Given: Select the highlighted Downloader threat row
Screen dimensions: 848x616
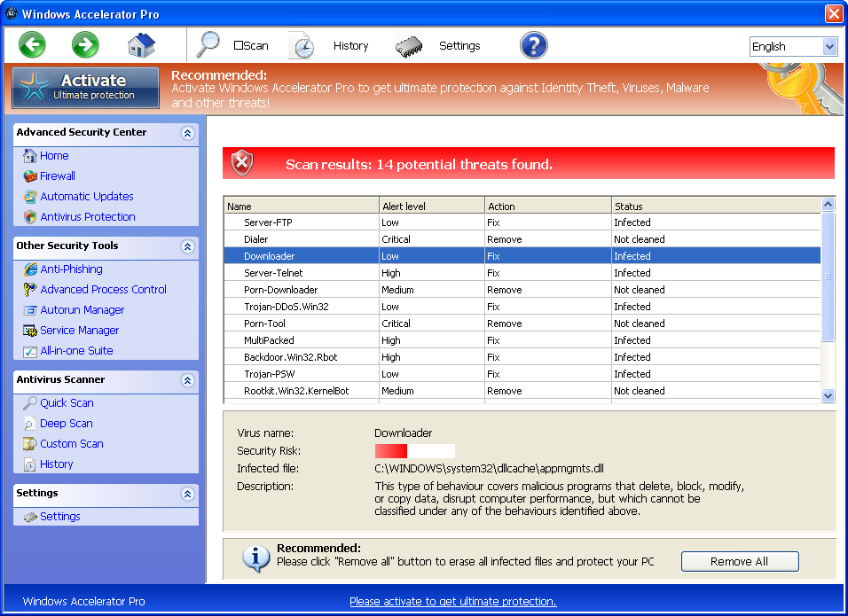Looking at the screenshot, I should (522, 255).
